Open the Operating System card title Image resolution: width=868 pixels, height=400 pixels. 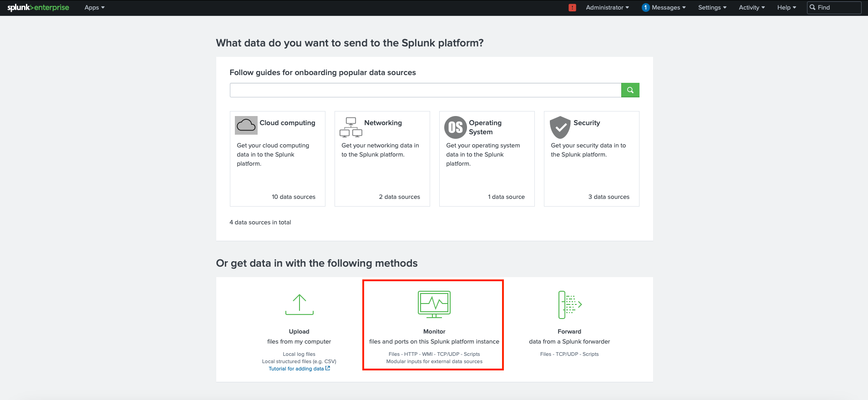[485, 127]
